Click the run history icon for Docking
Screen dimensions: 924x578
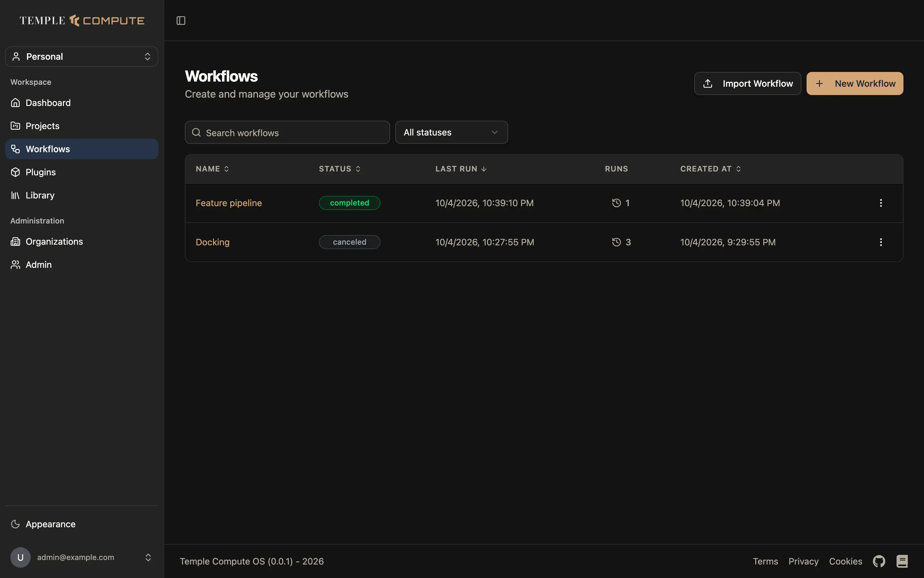click(616, 242)
